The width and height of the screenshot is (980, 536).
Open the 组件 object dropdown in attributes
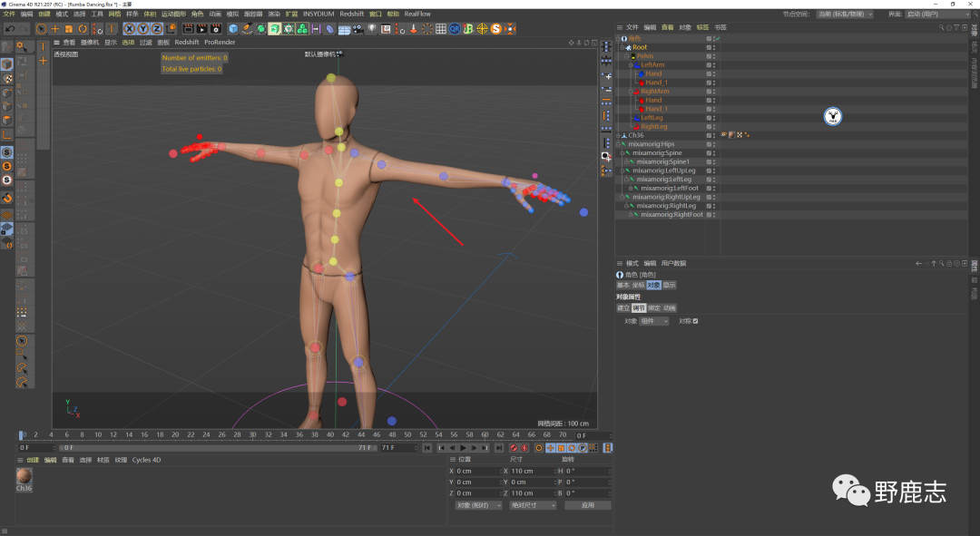coord(653,321)
